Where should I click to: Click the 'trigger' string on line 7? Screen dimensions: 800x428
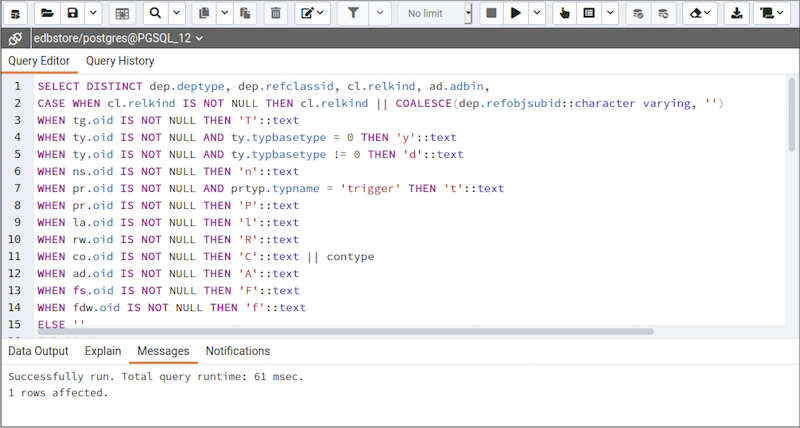point(370,188)
